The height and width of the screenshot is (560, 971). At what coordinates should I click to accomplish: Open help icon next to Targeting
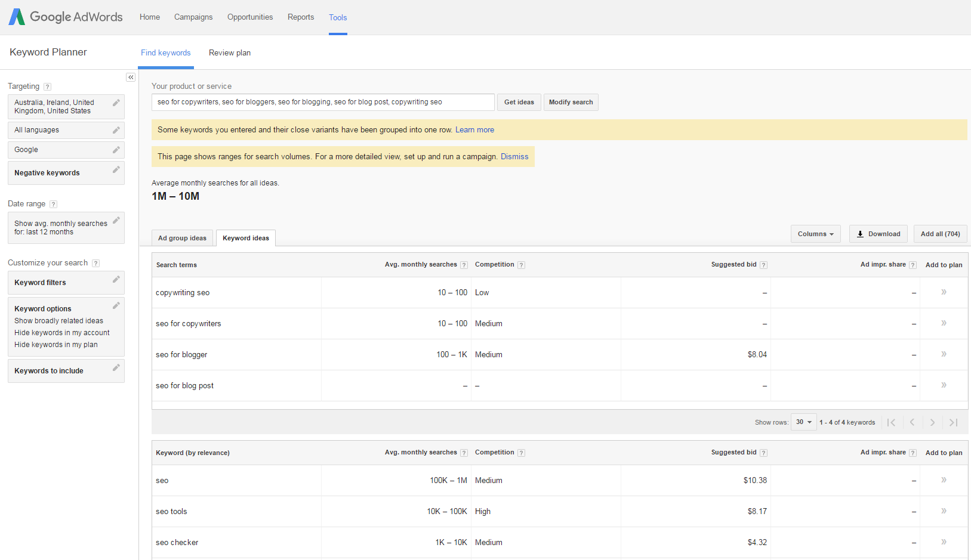coord(48,86)
